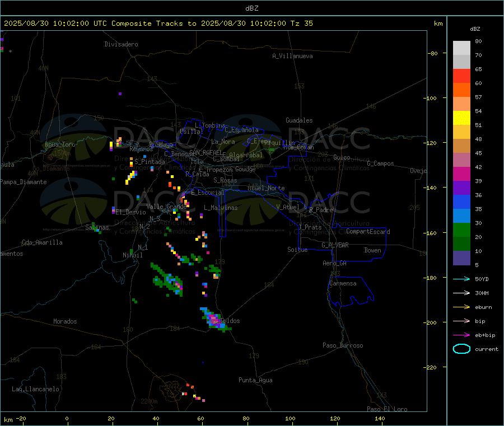The height and width of the screenshot is (426, 504).
Task: Click the Nihuil map label
Action: click(133, 255)
